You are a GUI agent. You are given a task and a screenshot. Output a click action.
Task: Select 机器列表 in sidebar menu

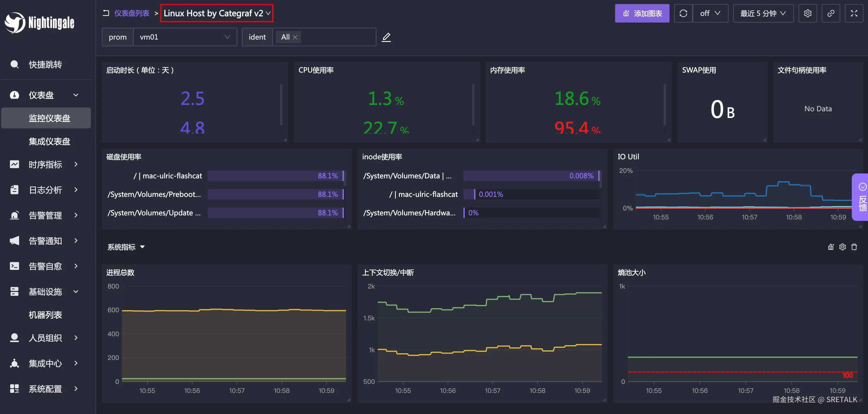45,315
